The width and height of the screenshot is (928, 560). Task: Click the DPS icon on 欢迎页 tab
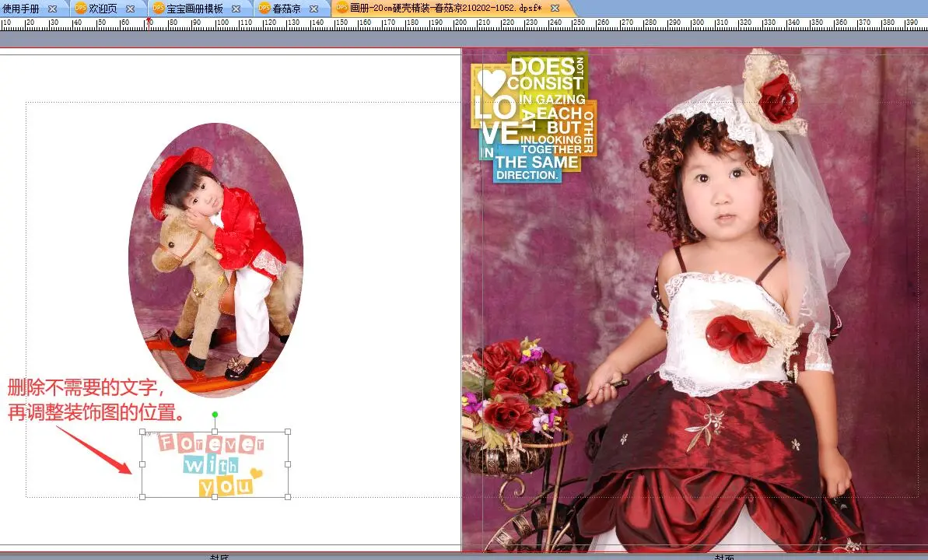80,9
